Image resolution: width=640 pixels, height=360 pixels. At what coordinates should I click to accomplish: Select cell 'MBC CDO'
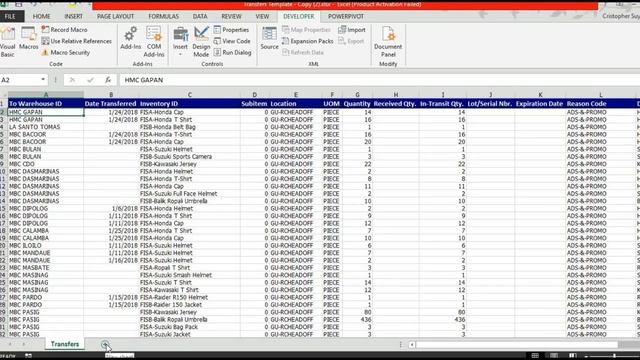tap(46, 164)
